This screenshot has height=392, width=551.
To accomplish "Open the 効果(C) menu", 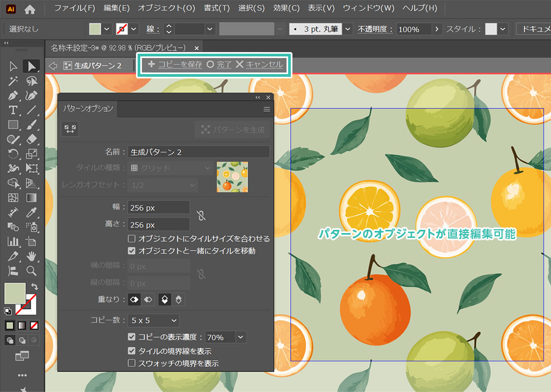I will tap(286, 9).
